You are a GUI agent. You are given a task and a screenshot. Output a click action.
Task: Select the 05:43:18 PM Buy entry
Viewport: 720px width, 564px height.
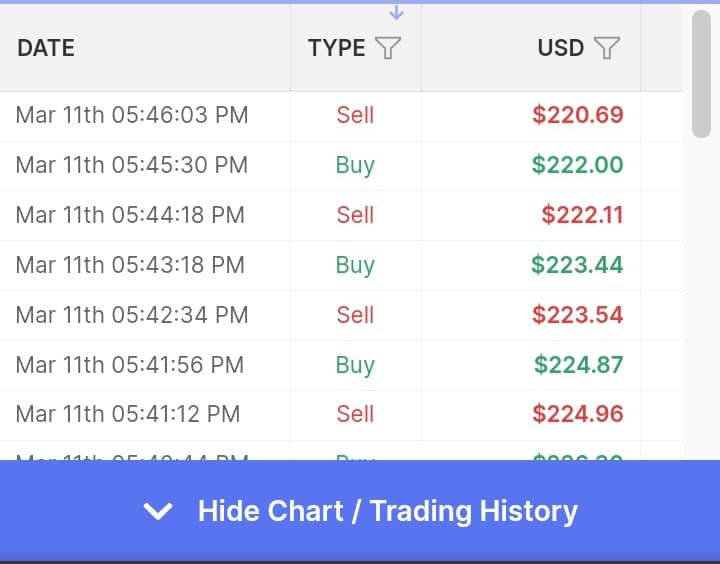[x=341, y=265]
